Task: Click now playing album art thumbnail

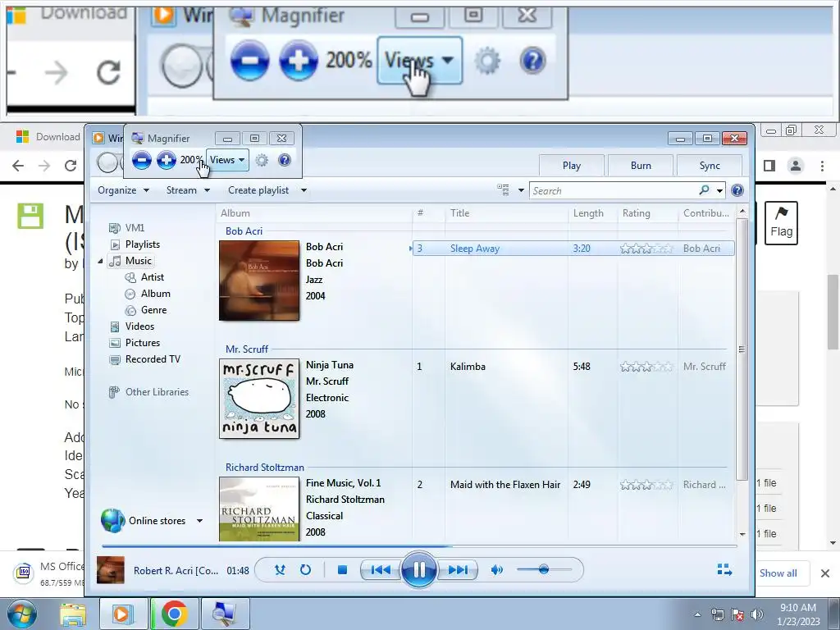Action: pos(111,570)
